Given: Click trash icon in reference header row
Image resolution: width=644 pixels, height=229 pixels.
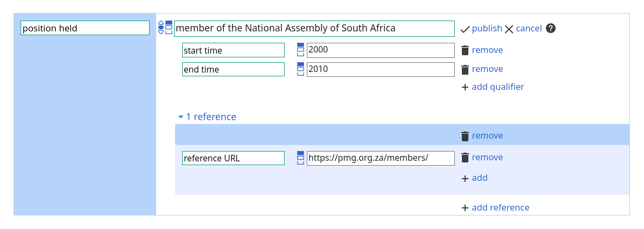Looking at the screenshot, I should click(x=465, y=136).
